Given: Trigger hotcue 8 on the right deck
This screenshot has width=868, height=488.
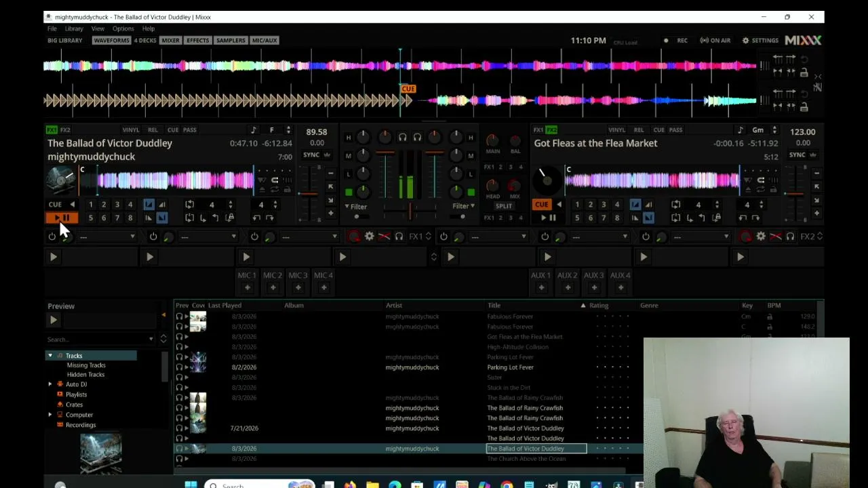Looking at the screenshot, I should click(616, 218).
